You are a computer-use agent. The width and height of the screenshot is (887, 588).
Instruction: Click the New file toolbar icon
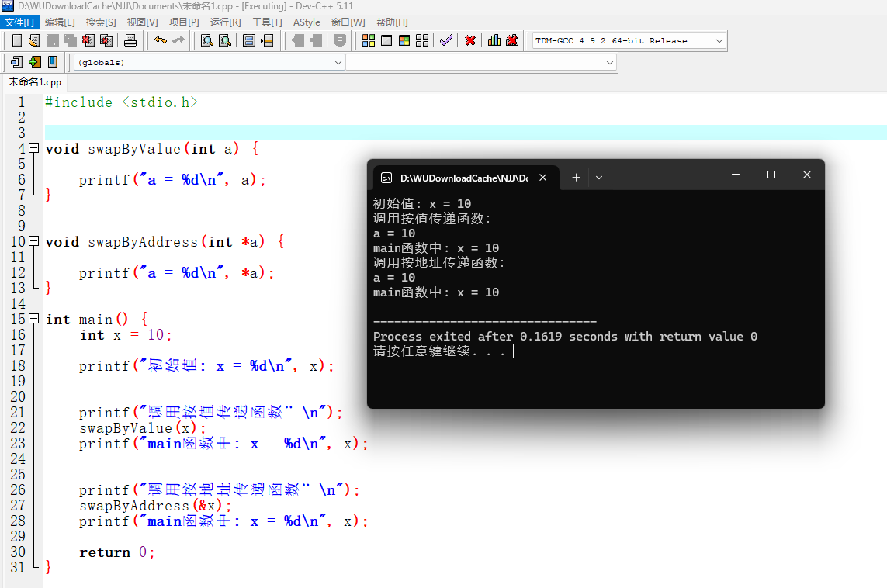(x=17, y=40)
